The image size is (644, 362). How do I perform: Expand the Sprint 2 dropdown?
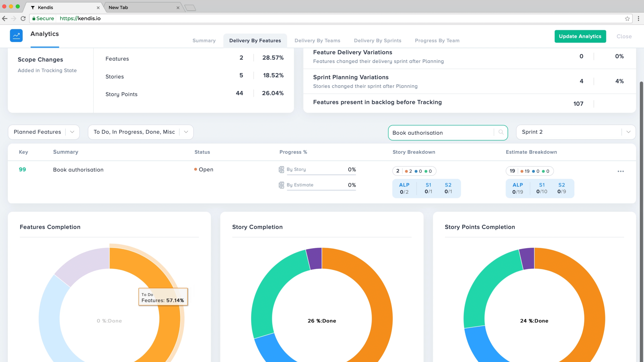tap(628, 132)
